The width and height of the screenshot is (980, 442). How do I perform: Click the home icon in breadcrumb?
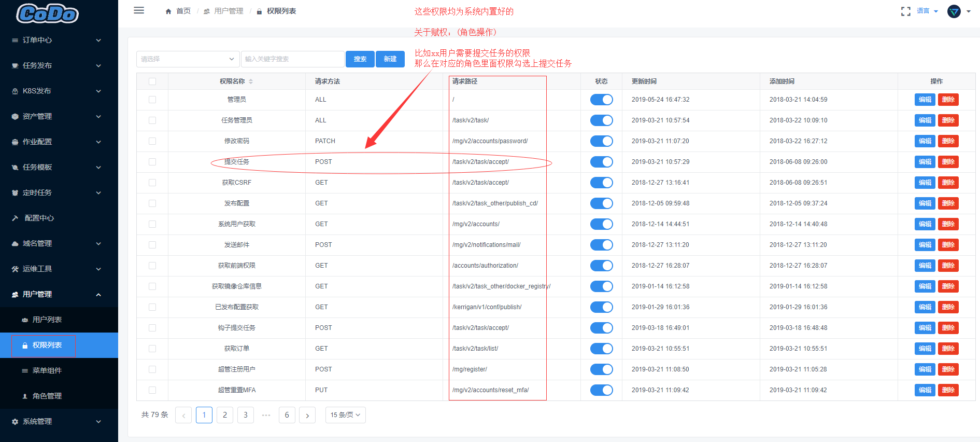pos(168,11)
